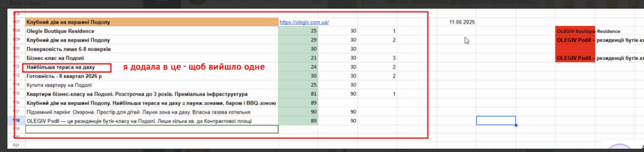This screenshot has height=152, width=644.
Task: Select the red 'OLEGIV Podil' cell in row 909
Action: [x=576, y=40]
